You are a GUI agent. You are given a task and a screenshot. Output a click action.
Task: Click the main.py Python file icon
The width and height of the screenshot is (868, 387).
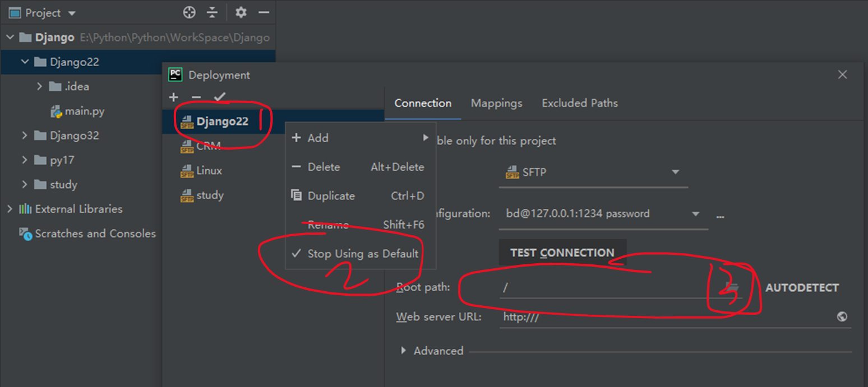56,111
